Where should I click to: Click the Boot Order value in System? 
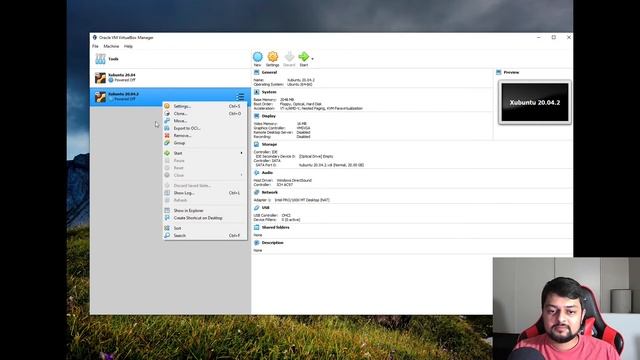[300, 104]
